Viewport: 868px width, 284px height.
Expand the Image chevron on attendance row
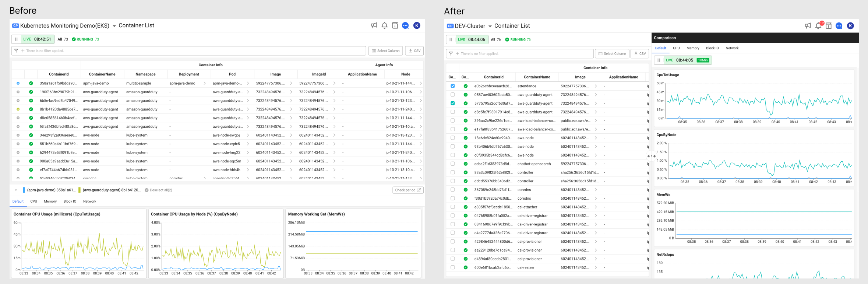tap(596, 86)
